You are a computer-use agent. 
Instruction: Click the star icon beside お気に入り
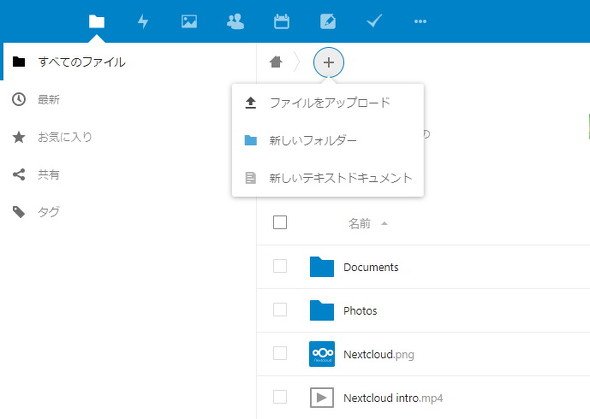pyautogui.click(x=19, y=137)
